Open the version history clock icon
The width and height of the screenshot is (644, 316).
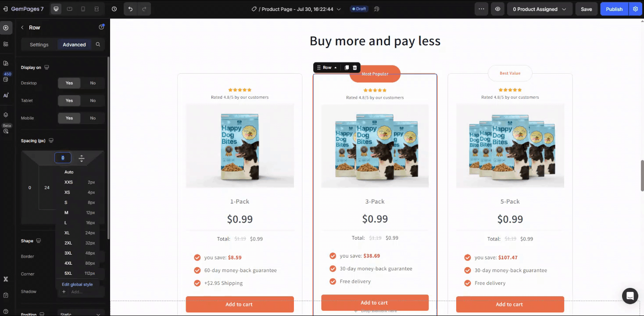click(114, 9)
